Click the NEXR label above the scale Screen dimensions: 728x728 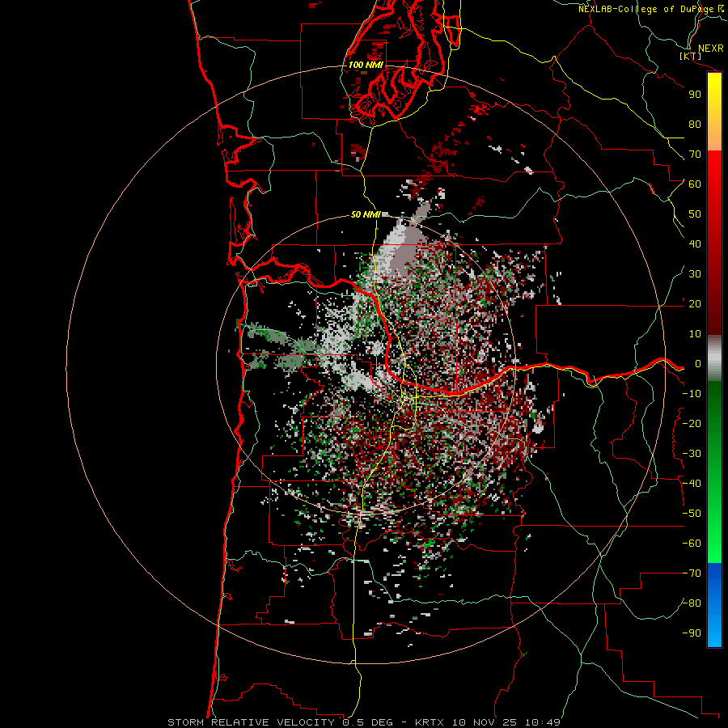[x=710, y=49]
